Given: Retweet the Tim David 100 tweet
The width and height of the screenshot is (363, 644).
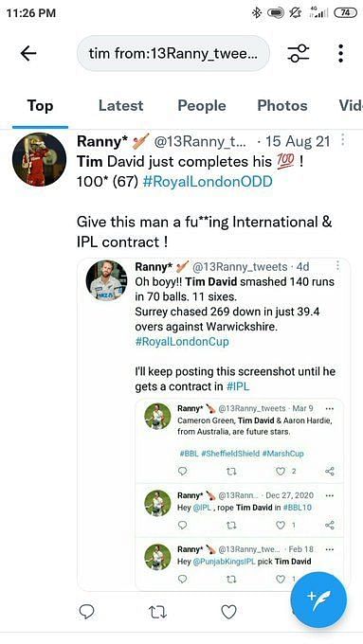Looking at the screenshot, I should point(157,612).
